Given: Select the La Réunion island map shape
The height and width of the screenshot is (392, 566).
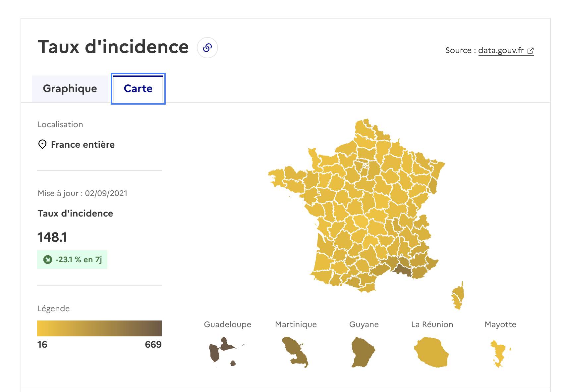Looking at the screenshot, I should click(431, 352).
